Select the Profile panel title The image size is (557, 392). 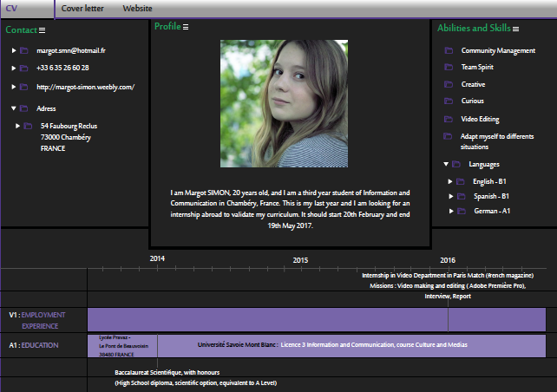coord(167,27)
